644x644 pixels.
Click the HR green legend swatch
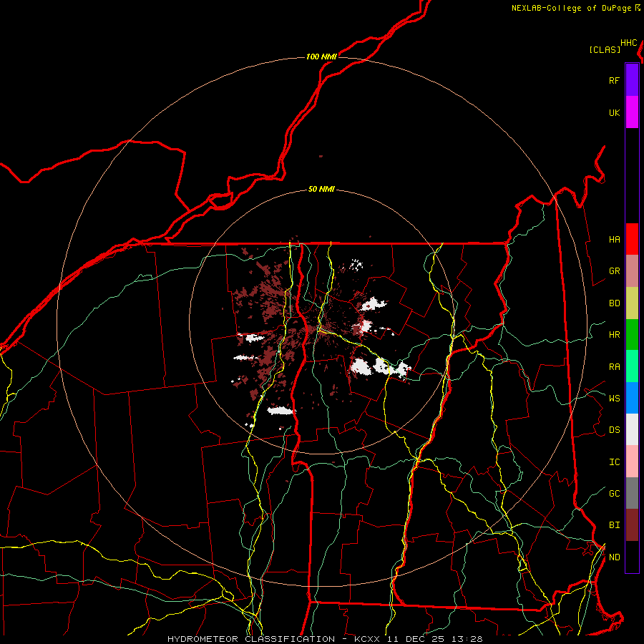click(x=632, y=334)
